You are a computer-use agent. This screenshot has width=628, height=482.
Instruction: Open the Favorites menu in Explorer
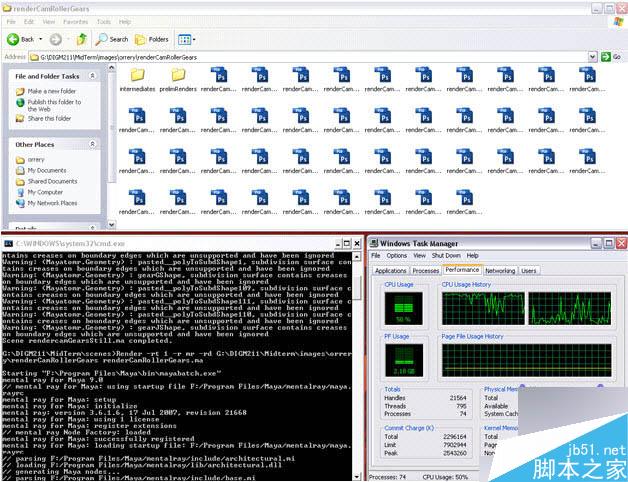coord(75,22)
